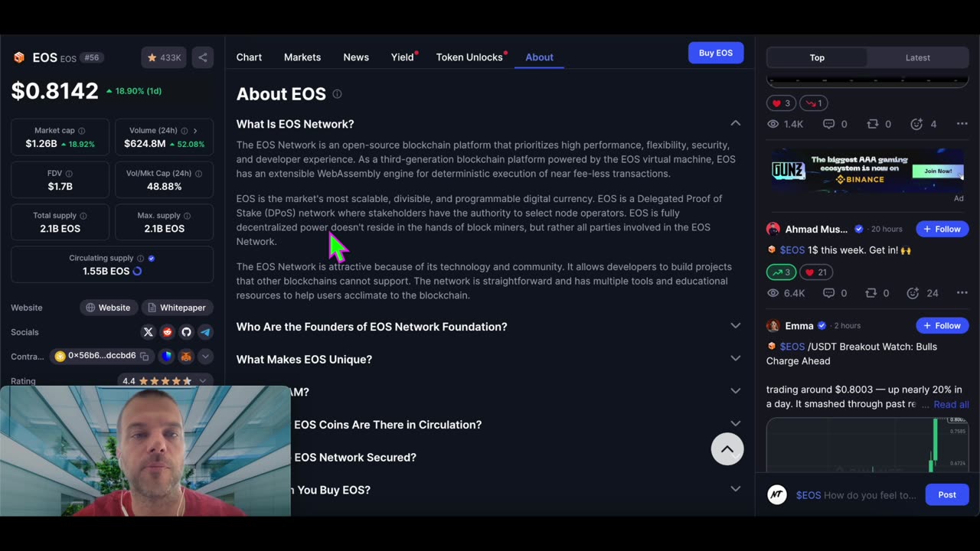980x551 pixels.
Task: Click the scroll-to-top round arrow button
Action: click(x=727, y=449)
